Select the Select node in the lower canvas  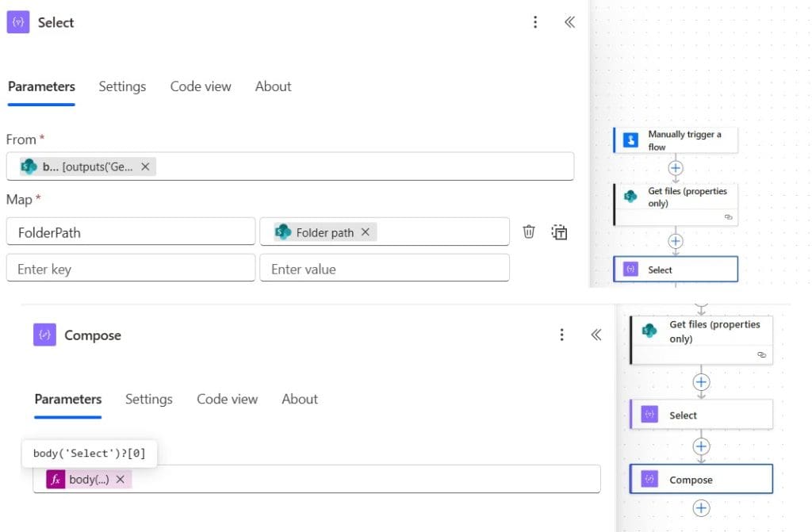pos(702,415)
